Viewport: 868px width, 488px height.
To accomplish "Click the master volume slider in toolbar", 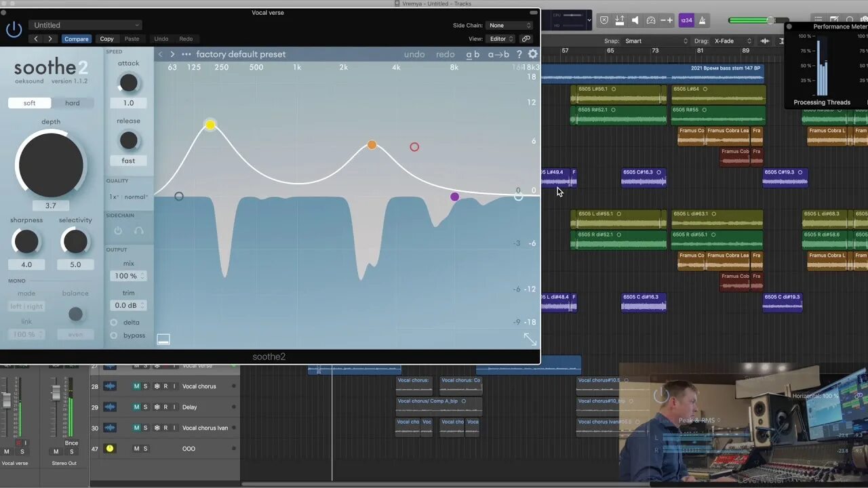I will coord(758,20).
